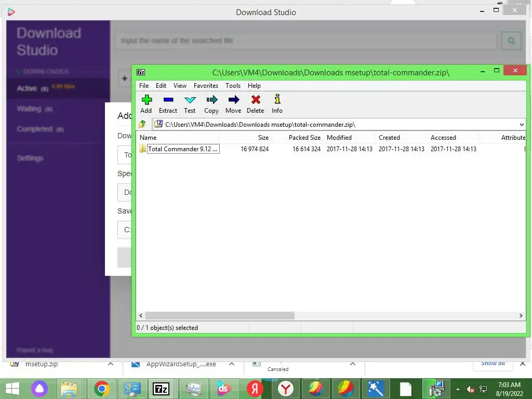Click the horizontal scrollbar thumb in 7-Zip
Viewport: 532px width, 399px height.
click(x=220, y=315)
